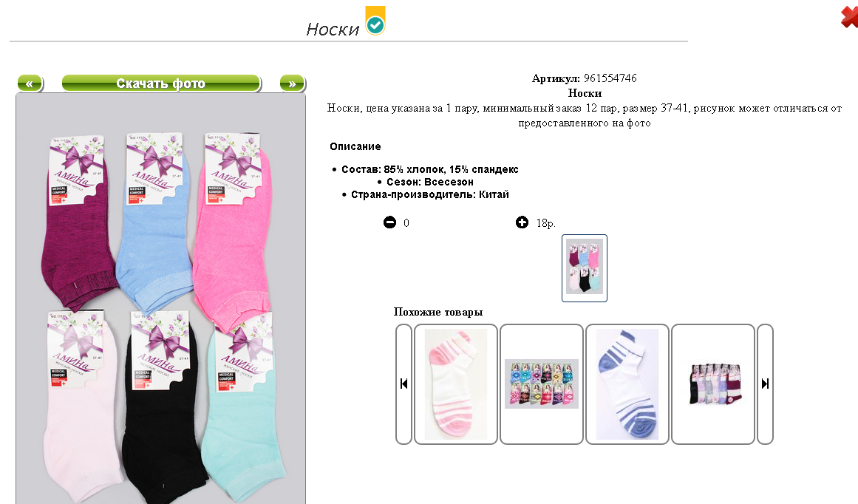Viewport: 858px width, 504px height.
Task: Click the large socks product photo
Action: pyautogui.click(x=161, y=299)
